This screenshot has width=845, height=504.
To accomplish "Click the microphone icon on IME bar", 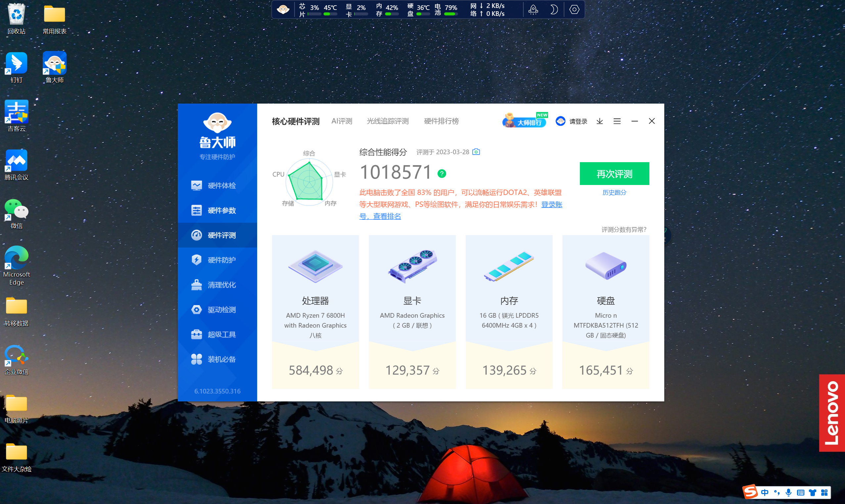I will [789, 492].
